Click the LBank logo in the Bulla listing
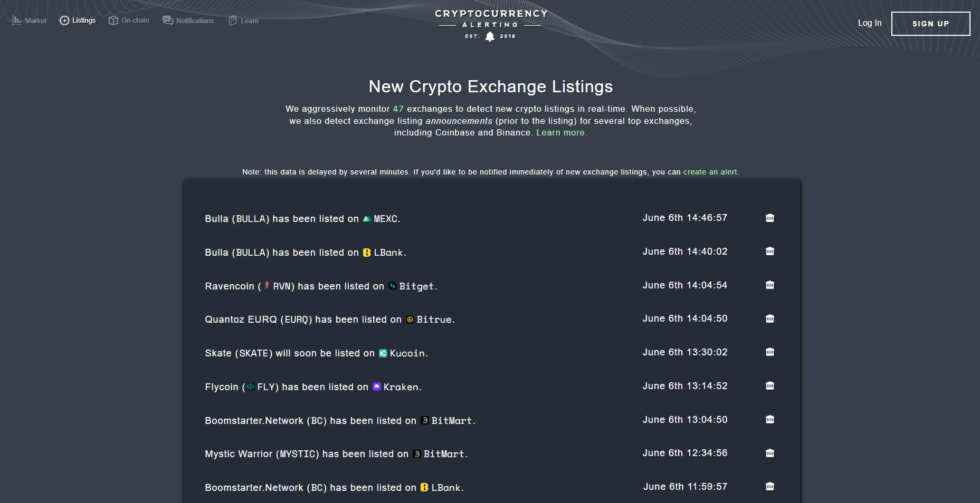This screenshot has width=980, height=503. point(367,253)
